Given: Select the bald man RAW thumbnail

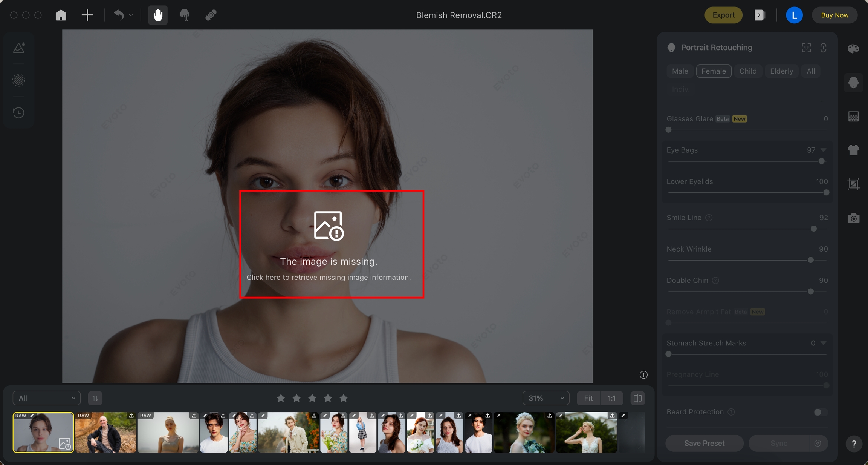Looking at the screenshot, I should pos(105,433).
